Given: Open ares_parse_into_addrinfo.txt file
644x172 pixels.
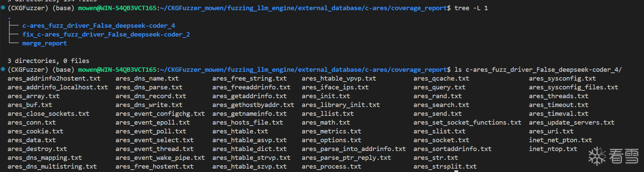Looking at the screenshot, I should tap(353, 149).
